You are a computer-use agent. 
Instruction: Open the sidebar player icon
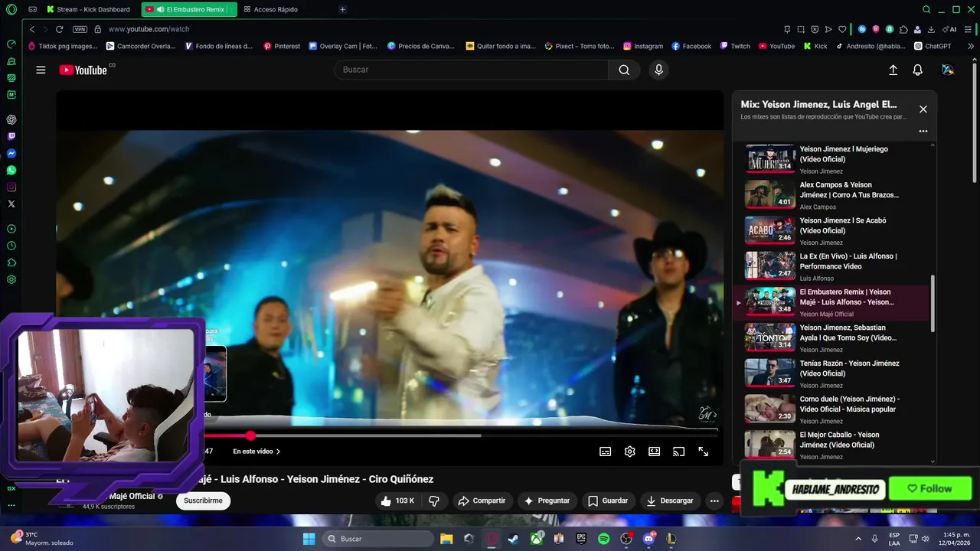pos(11,229)
